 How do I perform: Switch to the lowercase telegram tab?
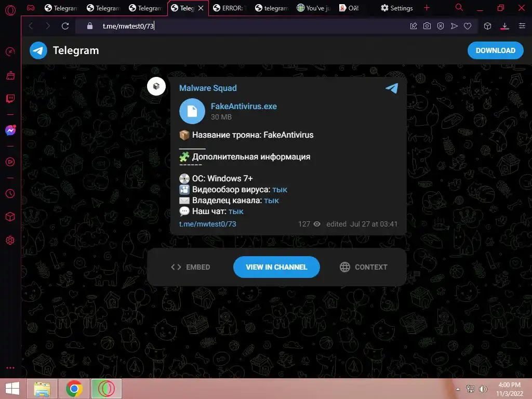tap(272, 8)
